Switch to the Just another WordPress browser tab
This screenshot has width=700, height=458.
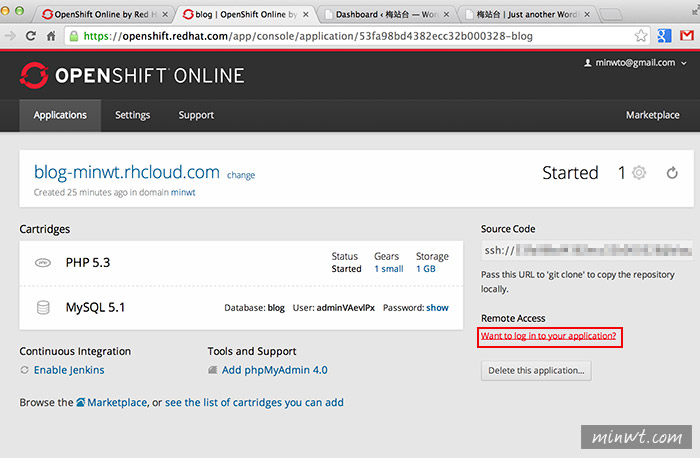[527, 14]
